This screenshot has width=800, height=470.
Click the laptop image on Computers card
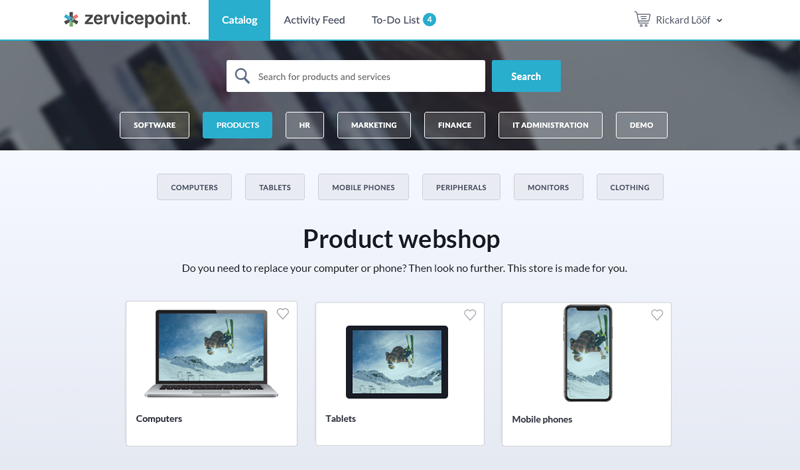(211, 353)
